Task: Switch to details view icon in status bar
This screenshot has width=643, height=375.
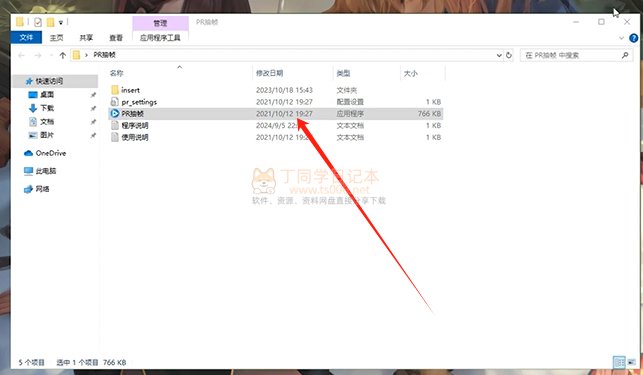Action: tap(619, 362)
